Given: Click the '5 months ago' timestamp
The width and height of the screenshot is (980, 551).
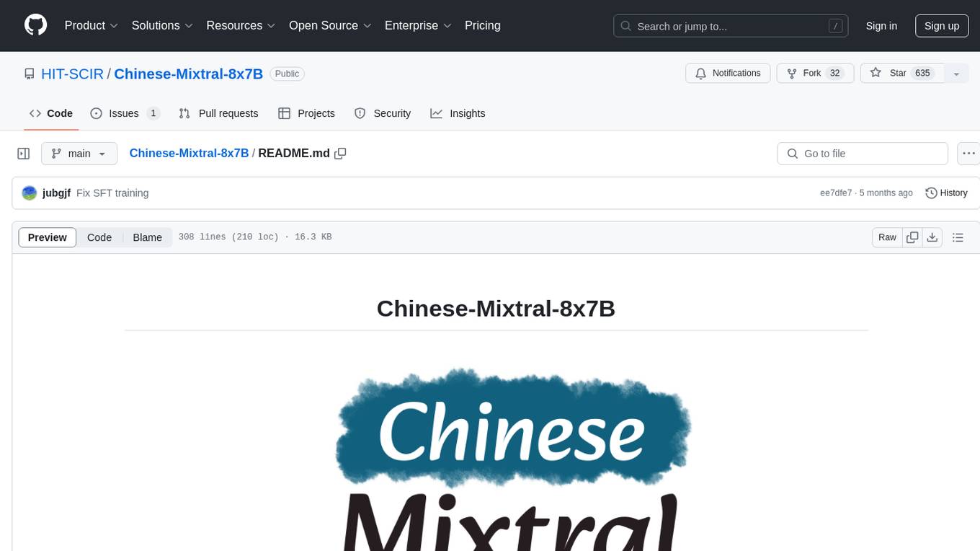Looking at the screenshot, I should click(886, 193).
